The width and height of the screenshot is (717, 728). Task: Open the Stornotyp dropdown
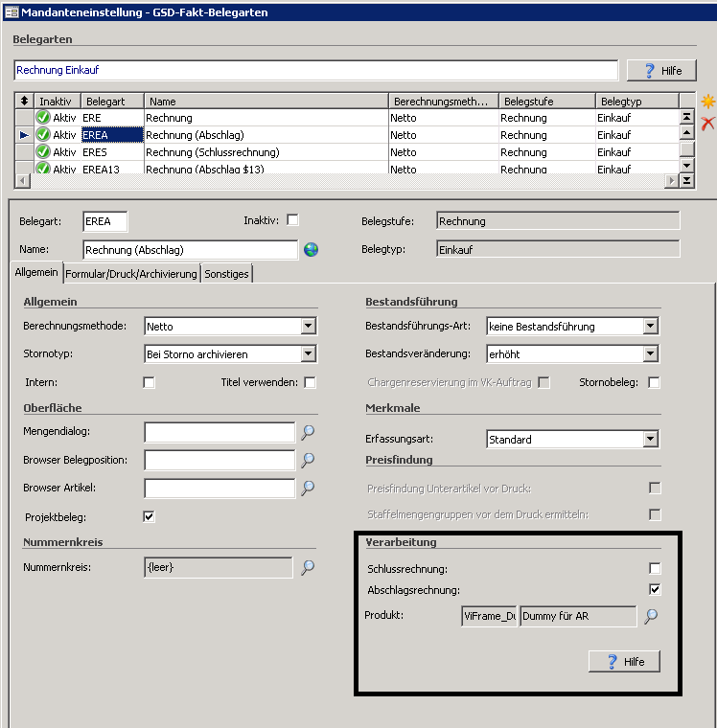pos(308,354)
